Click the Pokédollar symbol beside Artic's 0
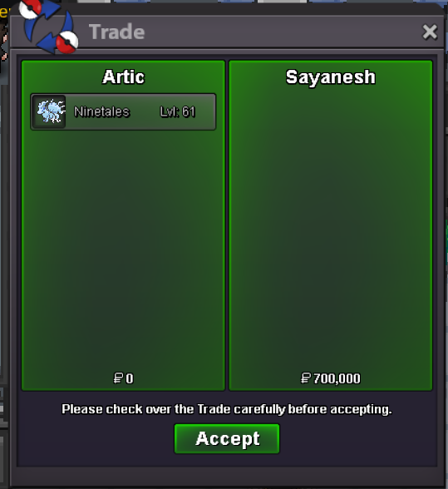 coord(118,378)
